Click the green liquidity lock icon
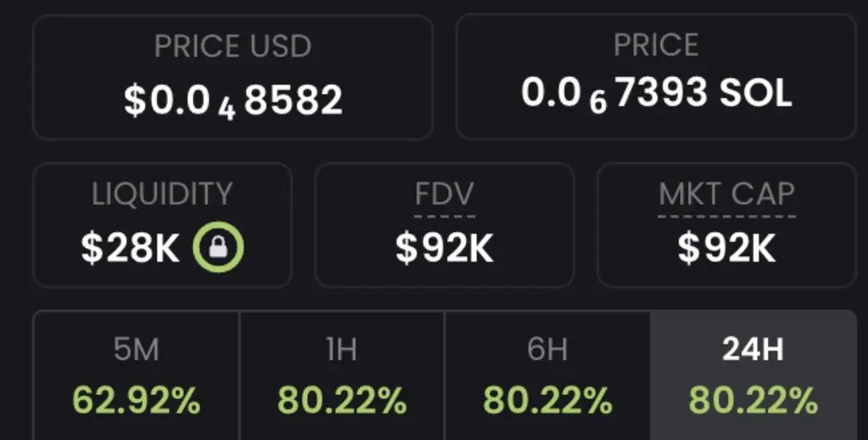 [x=218, y=249]
